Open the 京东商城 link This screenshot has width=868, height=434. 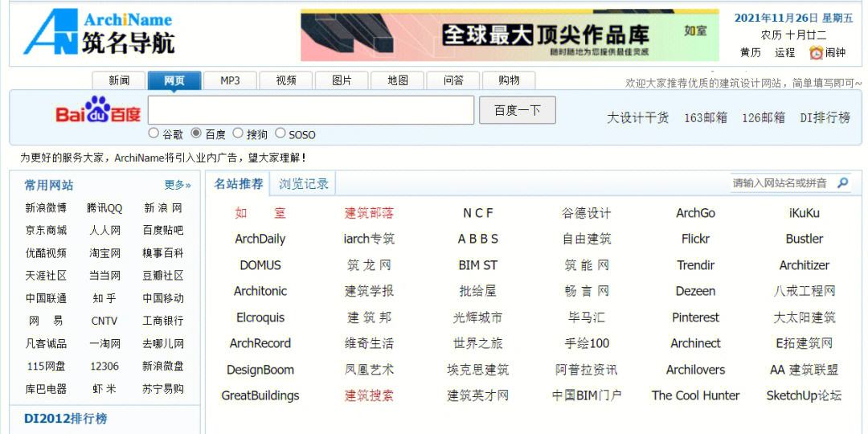[x=46, y=231]
